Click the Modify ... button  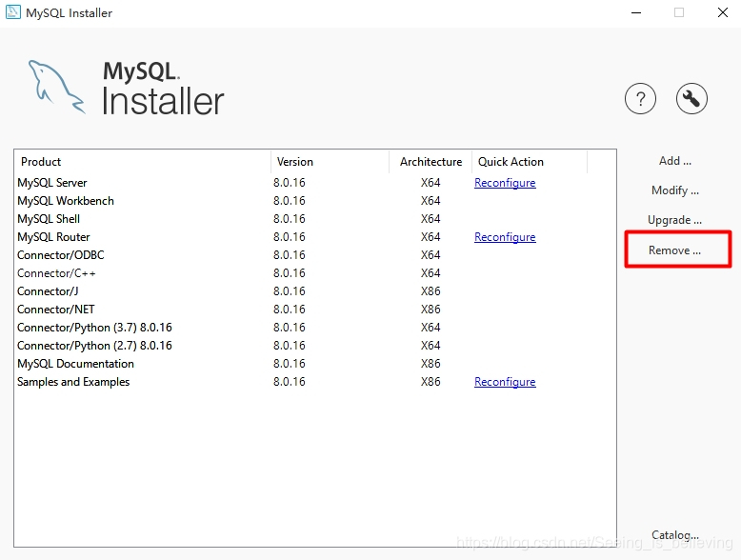point(675,190)
